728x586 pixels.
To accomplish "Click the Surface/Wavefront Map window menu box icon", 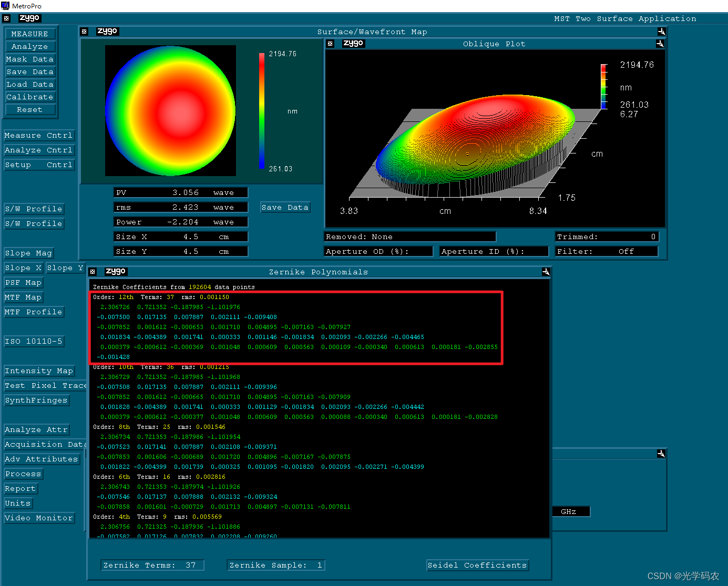I will 84,32.
